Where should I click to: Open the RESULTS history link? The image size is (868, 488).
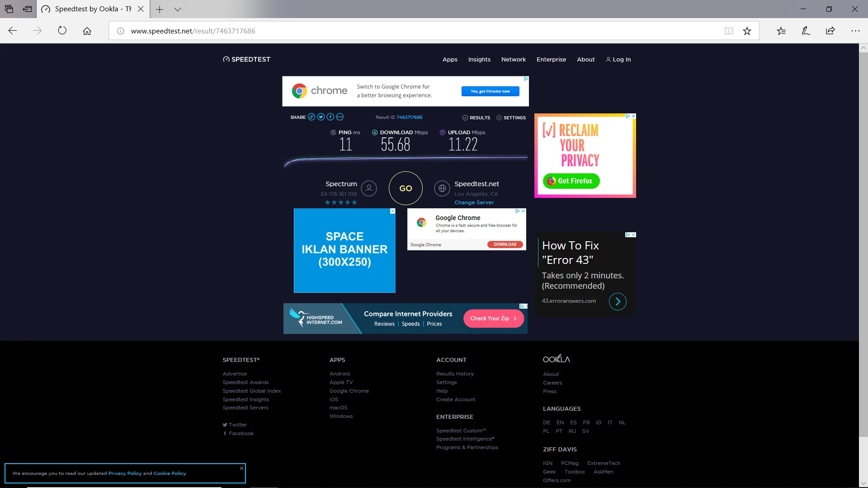point(476,117)
